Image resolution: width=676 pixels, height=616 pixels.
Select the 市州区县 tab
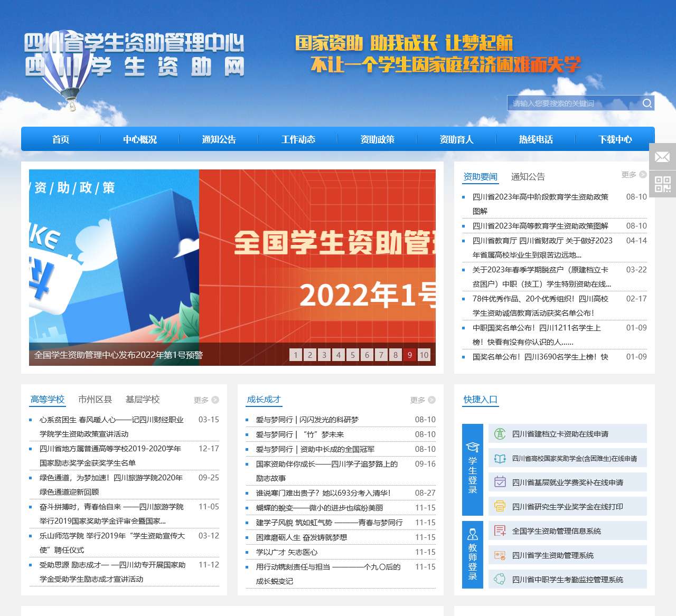click(x=95, y=400)
